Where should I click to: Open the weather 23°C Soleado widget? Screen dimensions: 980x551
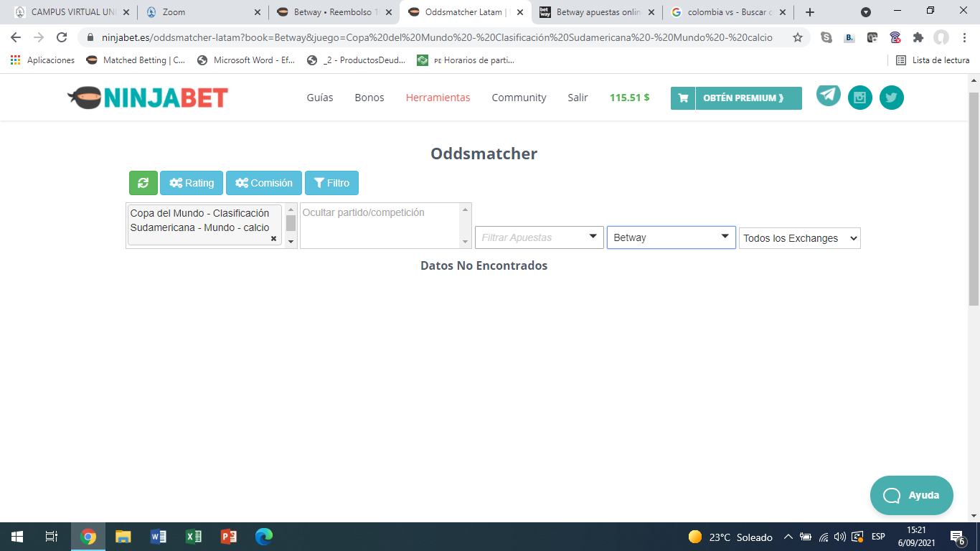coord(730,537)
